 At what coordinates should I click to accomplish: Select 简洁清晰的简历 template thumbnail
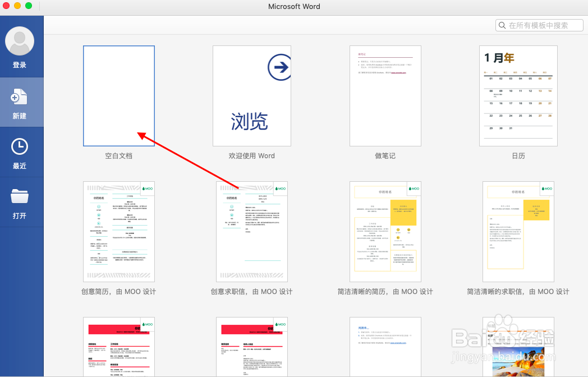coord(385,232)
